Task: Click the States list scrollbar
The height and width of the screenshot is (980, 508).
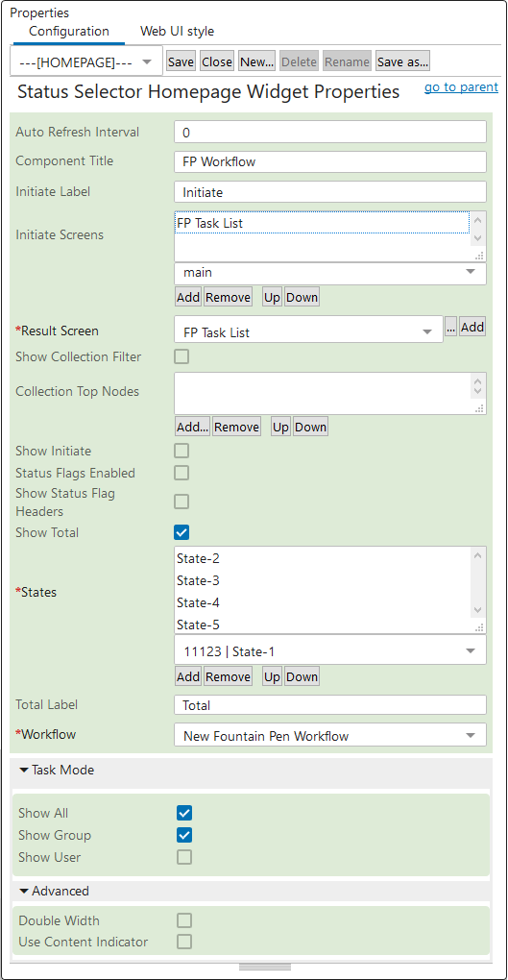Action: tap(477, 582)
